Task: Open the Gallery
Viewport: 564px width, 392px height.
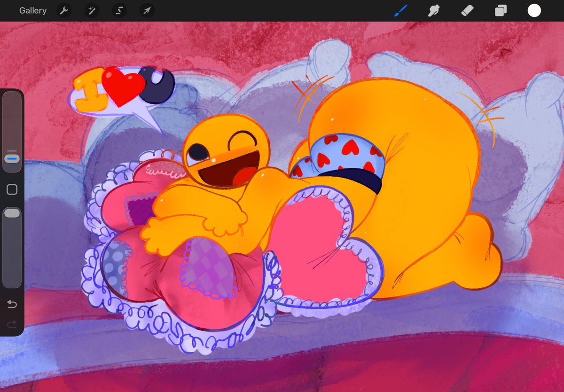Action: 33,10
